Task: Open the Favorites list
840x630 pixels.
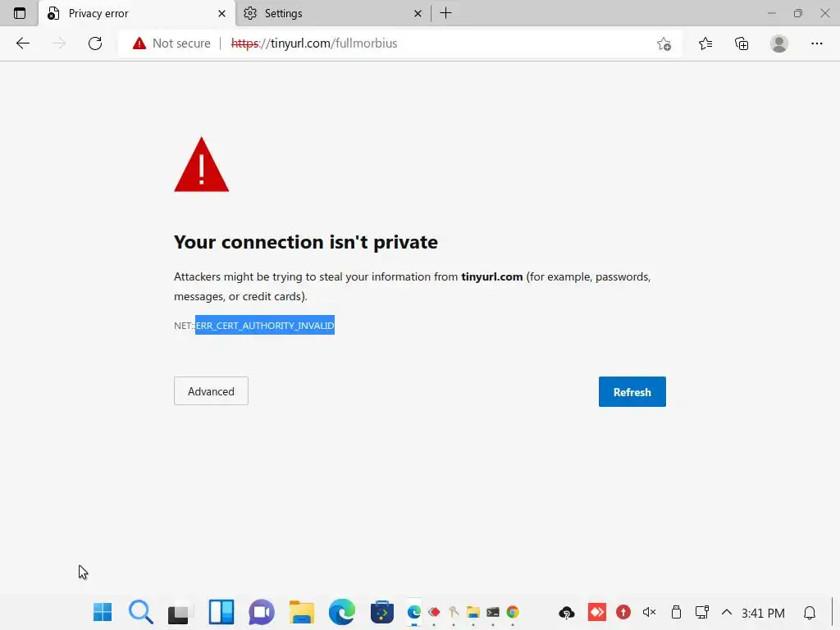Action: 705,43
